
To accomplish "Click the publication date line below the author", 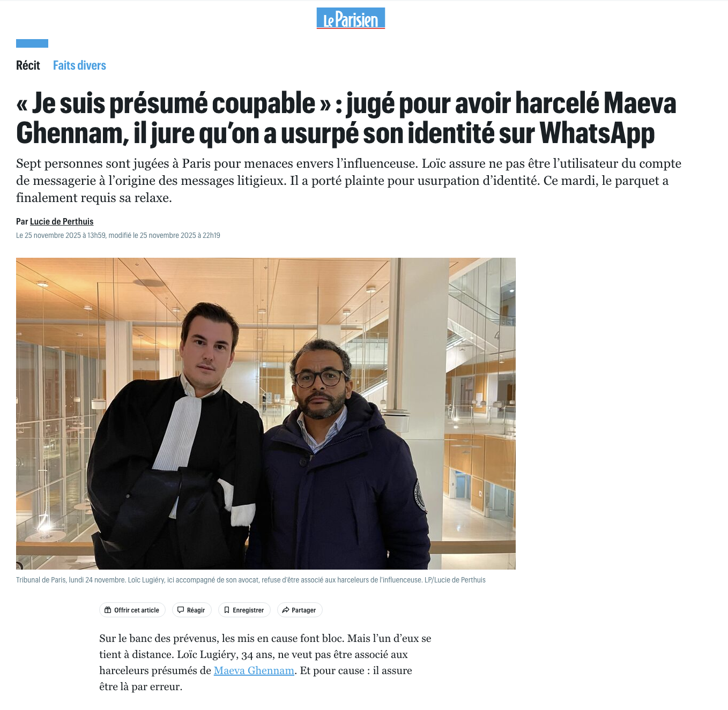I will click(118, 235).
